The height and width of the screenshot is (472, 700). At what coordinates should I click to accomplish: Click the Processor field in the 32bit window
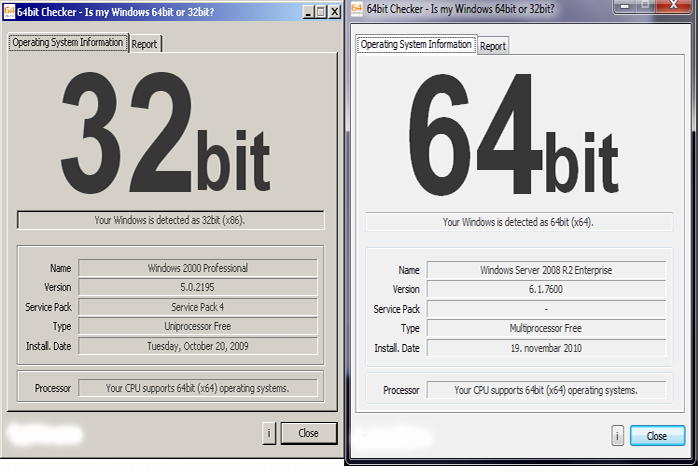point(198,388)
